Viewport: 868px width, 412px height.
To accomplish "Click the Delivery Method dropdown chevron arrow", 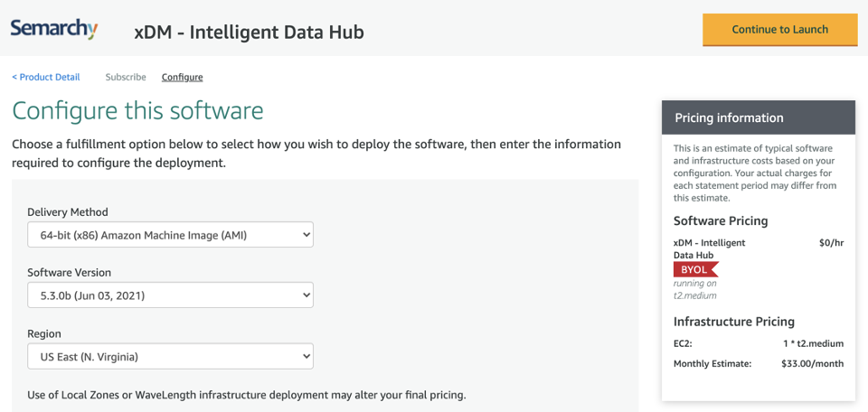I will pos(307,235).
